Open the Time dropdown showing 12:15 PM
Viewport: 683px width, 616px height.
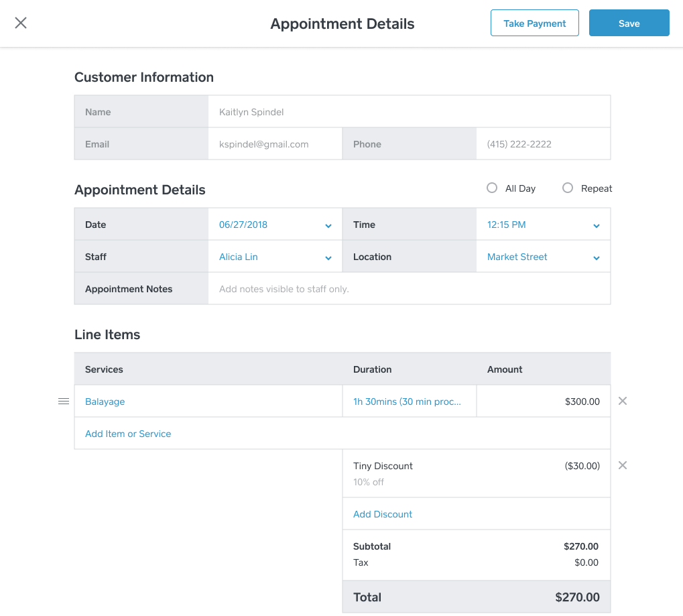[x=543, y=225]
